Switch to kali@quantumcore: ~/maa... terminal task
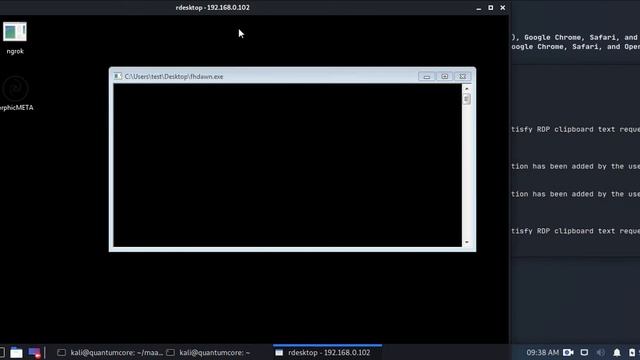 110,353
